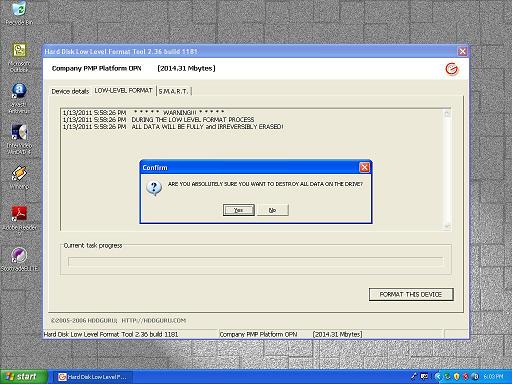Click Hard Disk Low Level taskbar button

pos(93,377)
